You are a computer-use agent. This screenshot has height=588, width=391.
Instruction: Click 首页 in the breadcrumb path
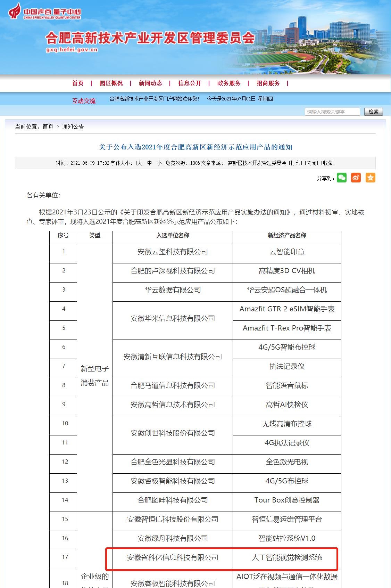point(48,126)
